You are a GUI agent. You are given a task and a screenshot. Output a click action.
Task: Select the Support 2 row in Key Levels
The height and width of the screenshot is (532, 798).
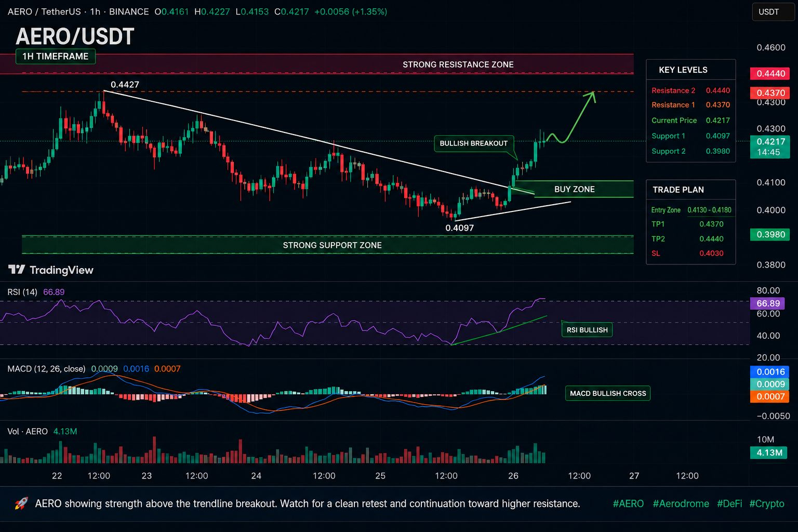pos(691,151)
